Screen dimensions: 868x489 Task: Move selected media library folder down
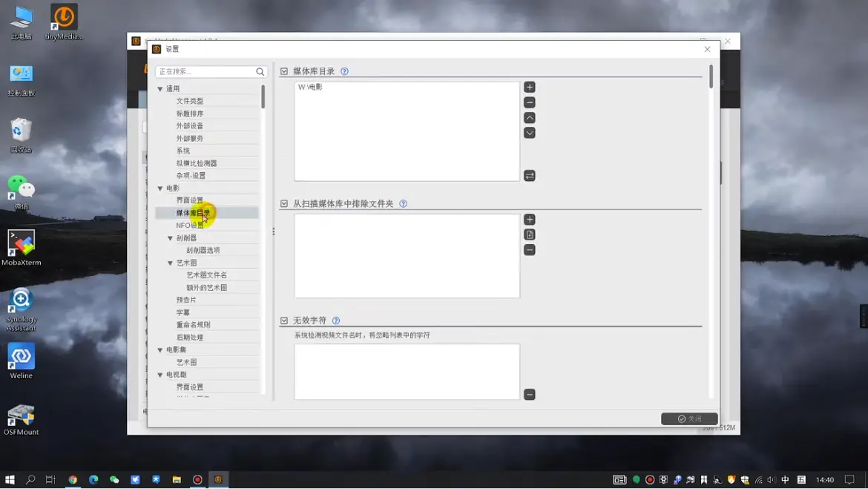coord(529,133)
